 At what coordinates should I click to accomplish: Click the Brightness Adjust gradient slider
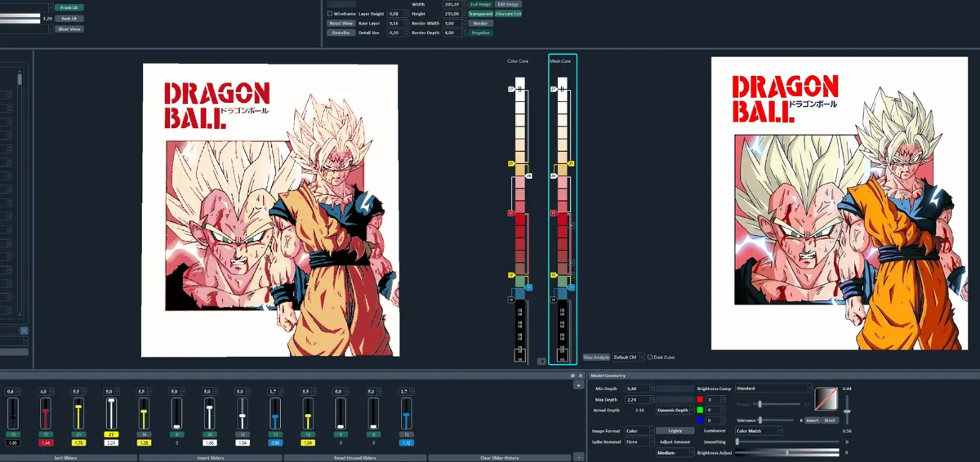[x=787, y=452]
